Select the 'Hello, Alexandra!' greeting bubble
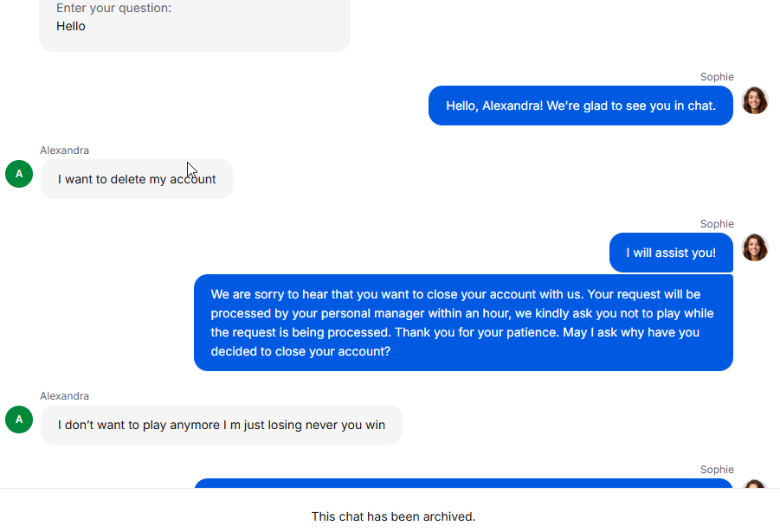 pyautogui.click(x=581, y=106)
